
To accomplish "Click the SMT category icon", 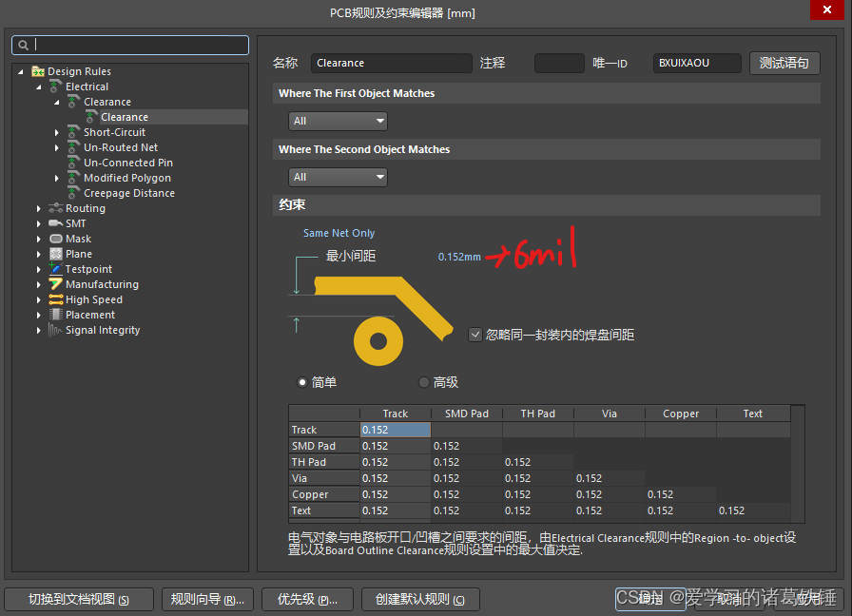I will [56, 223].
